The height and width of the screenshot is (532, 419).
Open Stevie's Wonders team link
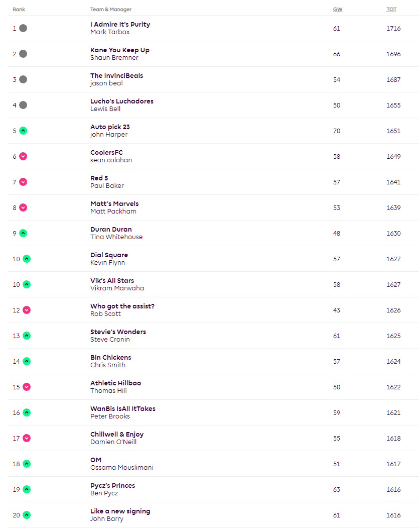118,332
